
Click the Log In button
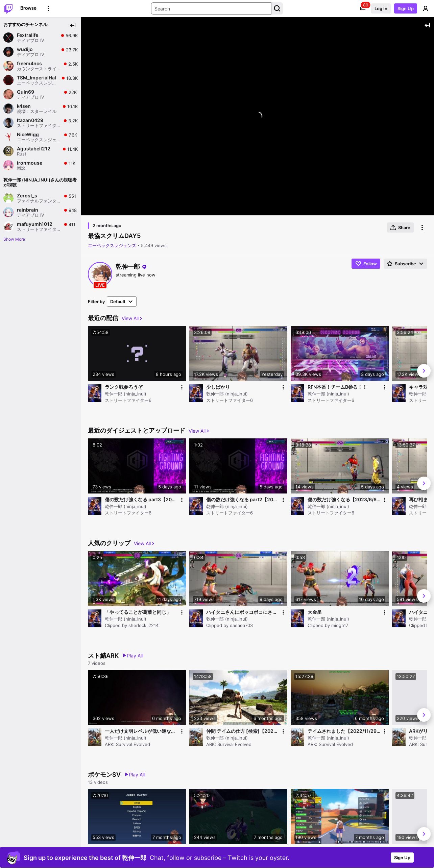pyautogui.click(x=381, y=8)
